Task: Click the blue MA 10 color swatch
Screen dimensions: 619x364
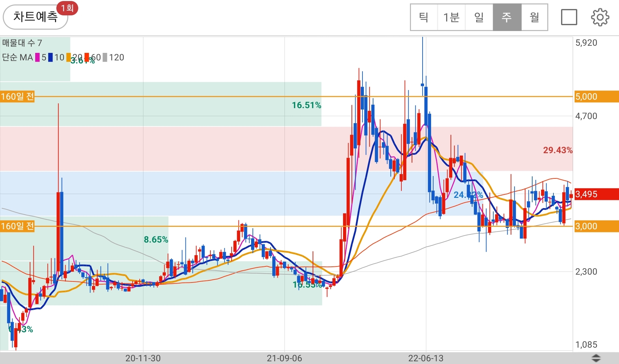Action: tap(50, 57)
